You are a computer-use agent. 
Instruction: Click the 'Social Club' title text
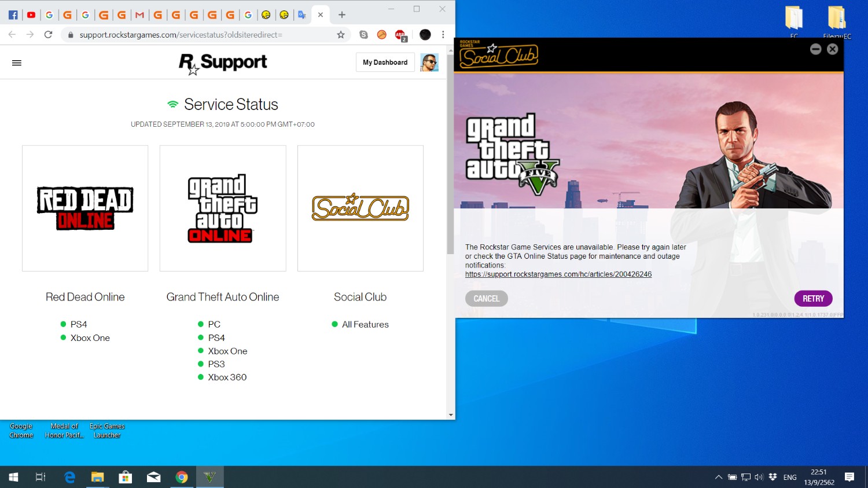(360, 297)
